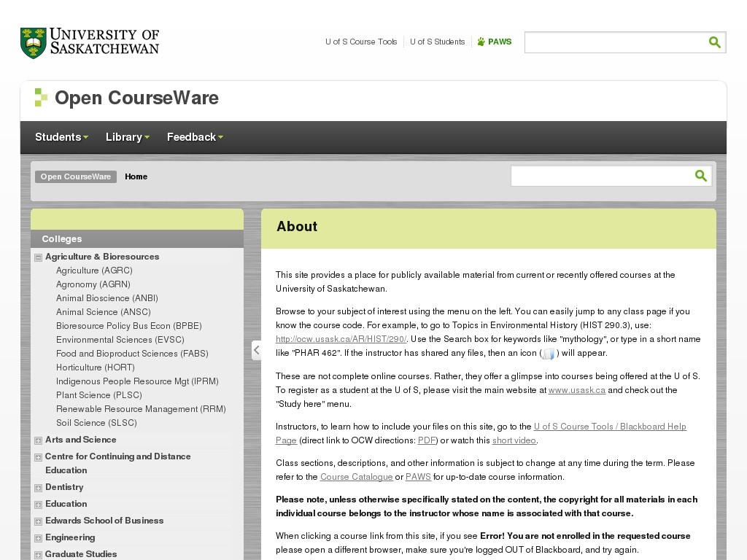Select Food and Bioproduct Sciences (FABS)
The width and height of the screenshot is (747, 560).
click(x=133, y=354)
